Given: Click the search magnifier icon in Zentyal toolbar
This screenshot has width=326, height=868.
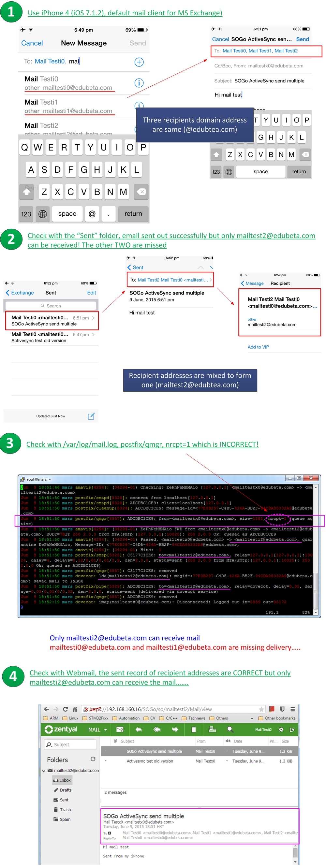Looking at the screenshot, I should point(230,730).
